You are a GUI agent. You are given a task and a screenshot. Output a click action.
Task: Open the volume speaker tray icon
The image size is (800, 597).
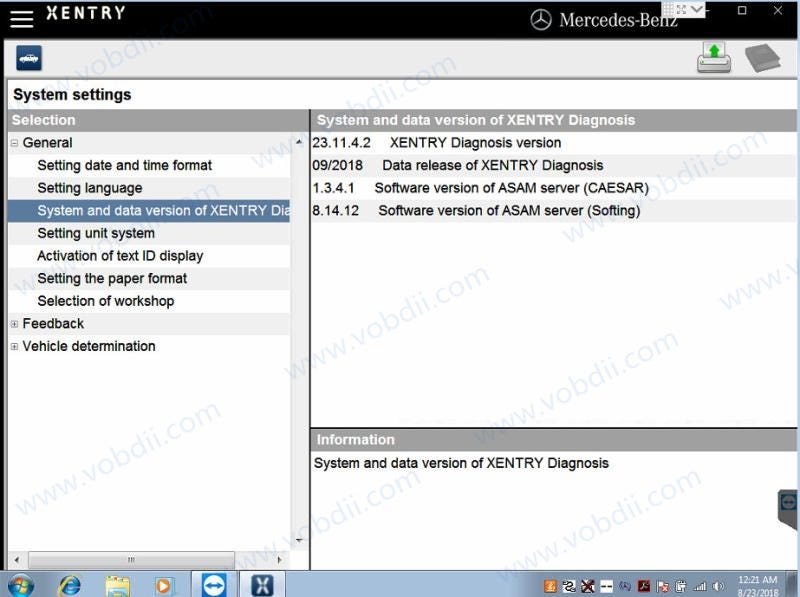tap(718, 586)
